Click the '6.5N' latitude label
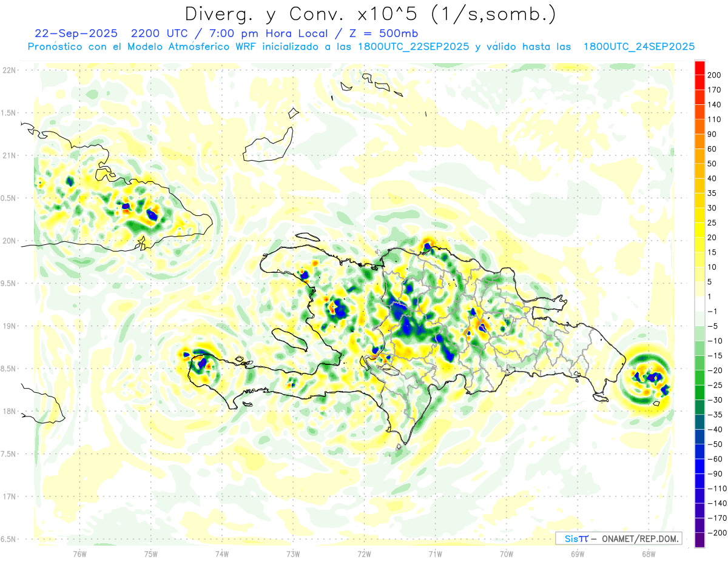The image size is (728, 562). click(x=9, y=539)
